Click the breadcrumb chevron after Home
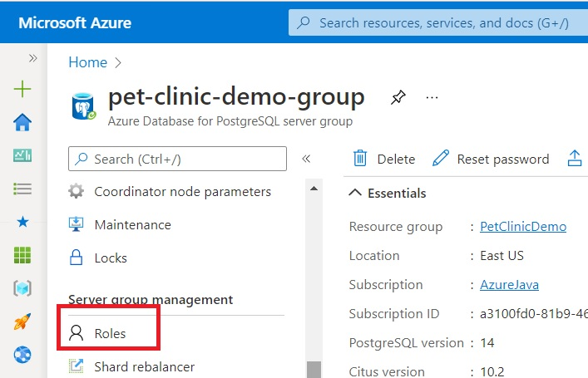The image size is (588, 378). [118, 62]
